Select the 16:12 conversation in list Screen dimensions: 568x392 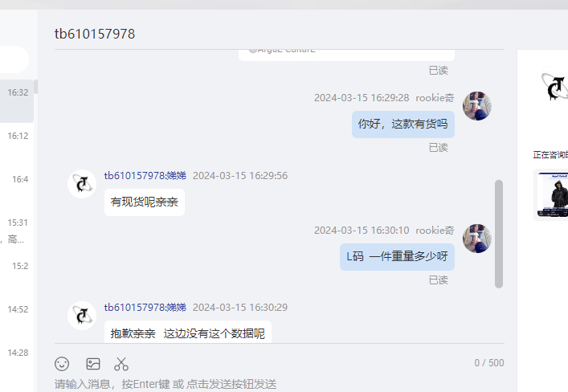(x=17, y=145)
